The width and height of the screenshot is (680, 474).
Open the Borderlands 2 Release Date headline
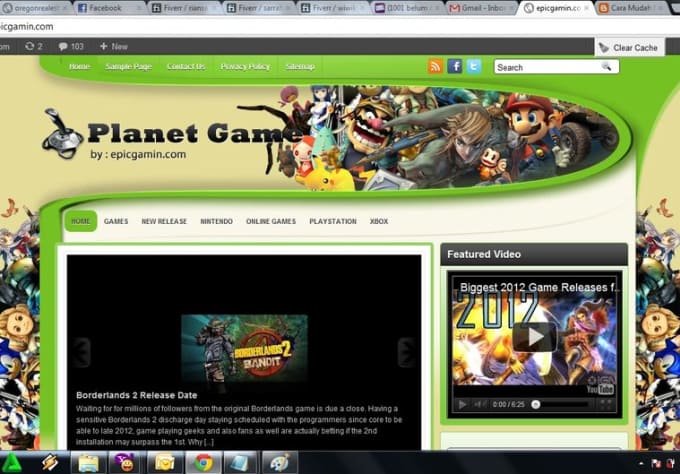[137, 395]
